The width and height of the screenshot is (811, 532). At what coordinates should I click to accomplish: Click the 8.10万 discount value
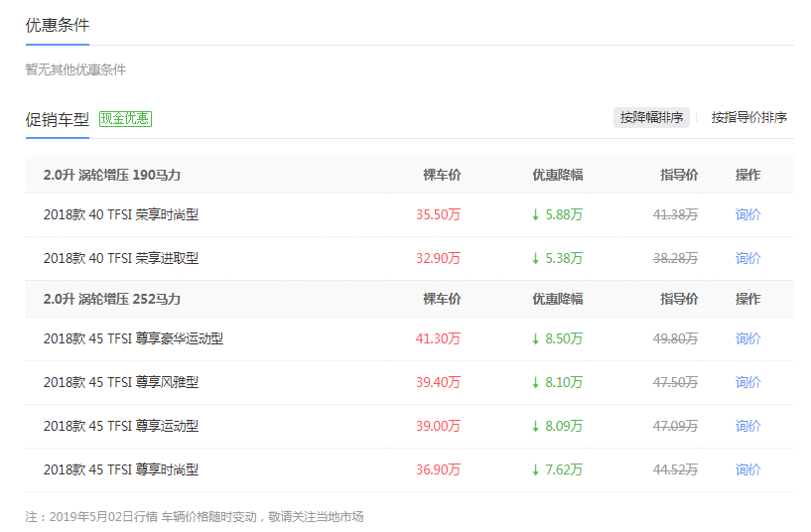click(x=564, y=382)
